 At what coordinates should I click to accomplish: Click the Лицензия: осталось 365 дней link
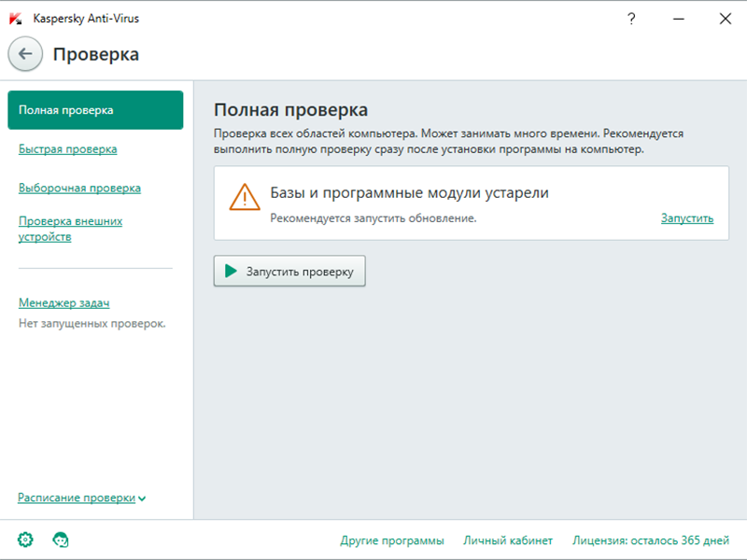tap(650, 540)
